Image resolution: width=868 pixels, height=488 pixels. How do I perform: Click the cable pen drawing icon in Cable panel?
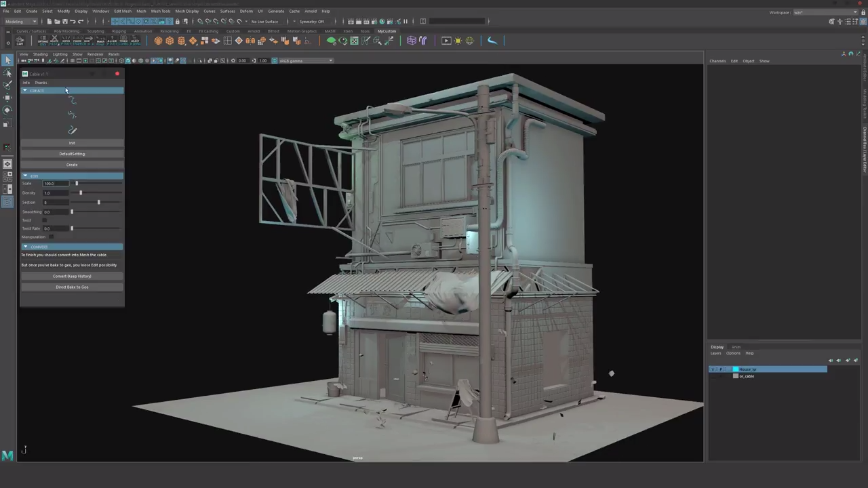click(72, 129)
